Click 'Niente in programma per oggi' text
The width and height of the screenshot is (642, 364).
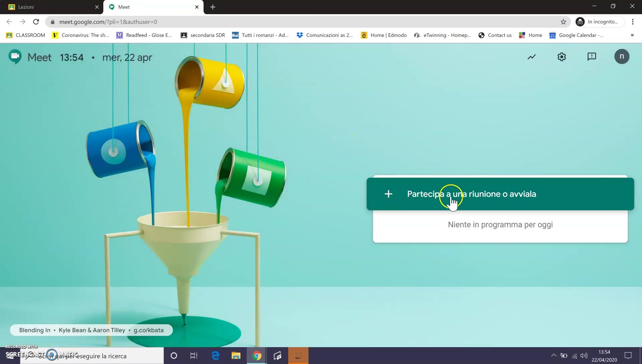pos(500,225)
